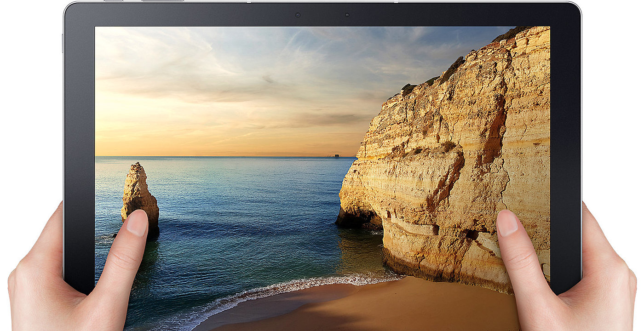Click the front camera lens on the tablet bezel
Screen dimensions: 644x331
click(x=298, y=15)
